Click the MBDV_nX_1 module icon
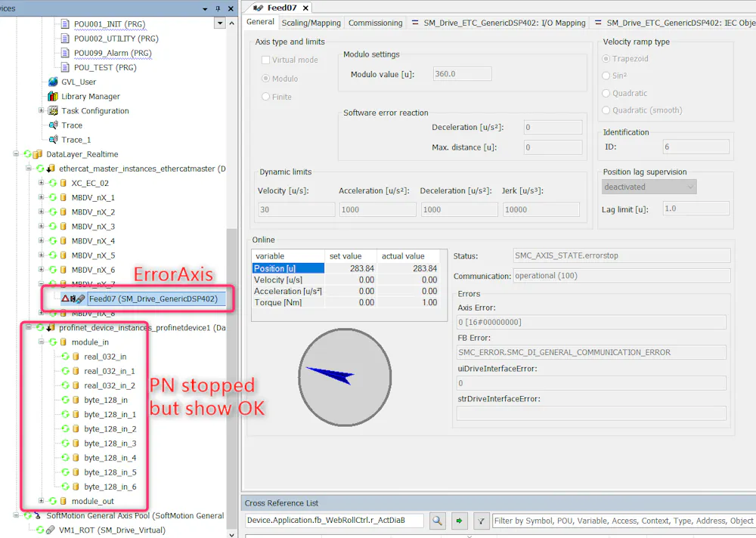The height and width of the screenshot is (538, 756). pyautogui.click(x=64, y=198)
